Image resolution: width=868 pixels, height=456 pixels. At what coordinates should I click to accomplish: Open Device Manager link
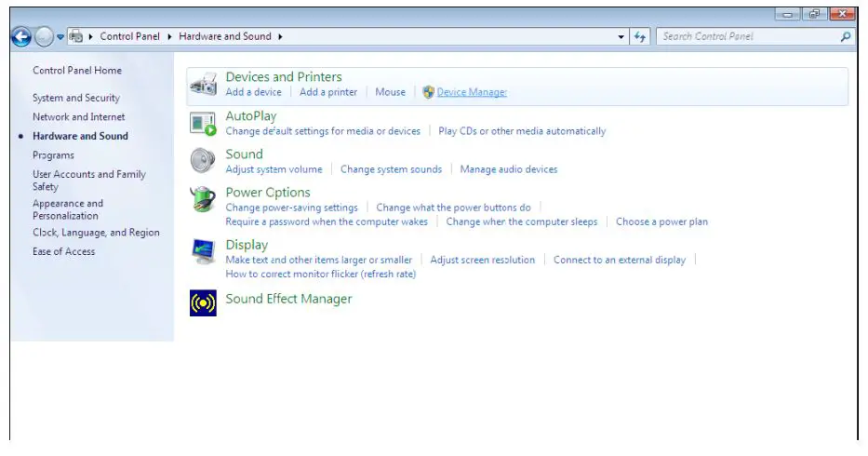[x=472, y=92]
